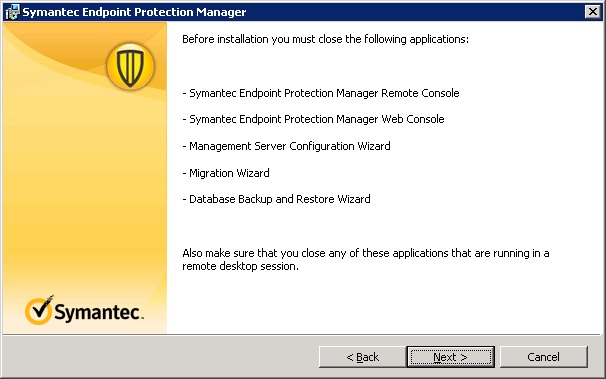Screen dimensions: 606x379
Task: Click the Also make sure paragraph note
Action: pyautogui.click(x=366, y=259)
